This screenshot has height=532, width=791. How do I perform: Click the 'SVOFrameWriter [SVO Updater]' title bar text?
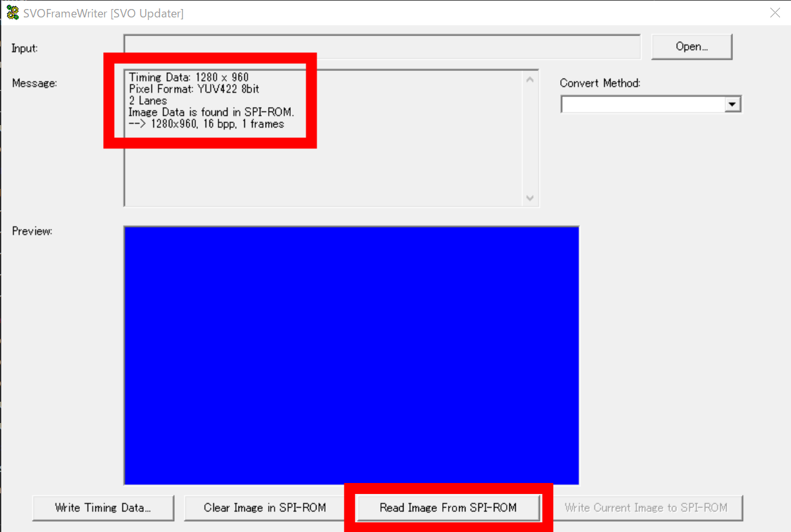[103, 13]
